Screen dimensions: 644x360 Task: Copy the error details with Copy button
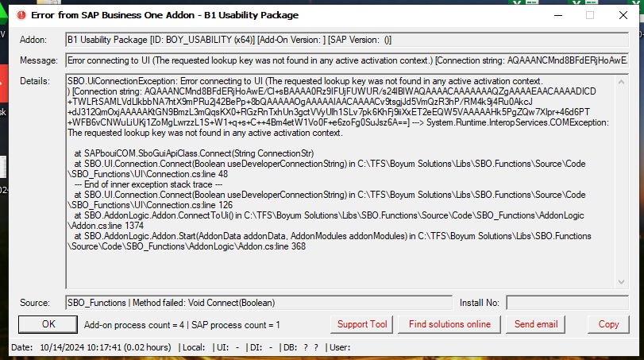pos(608,324)
